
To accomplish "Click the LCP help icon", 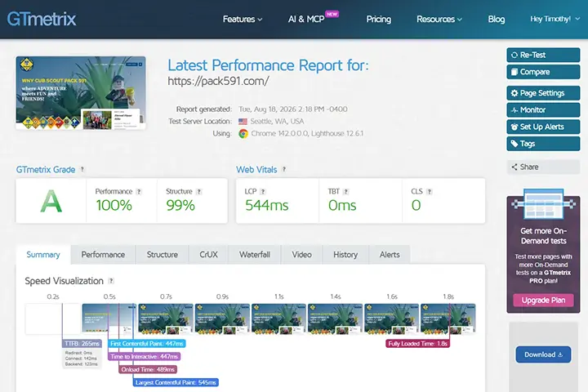I will click(263, 191).
